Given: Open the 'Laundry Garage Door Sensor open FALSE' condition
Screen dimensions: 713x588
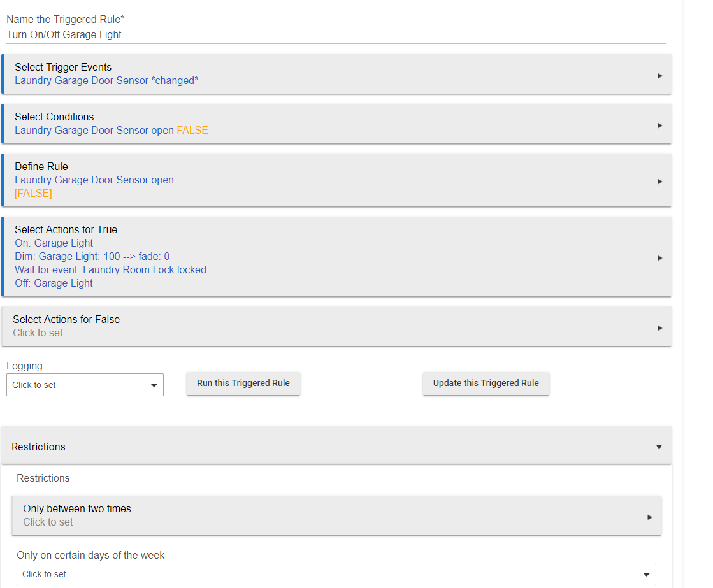Looking at the screenshot, I should point(111,131).
